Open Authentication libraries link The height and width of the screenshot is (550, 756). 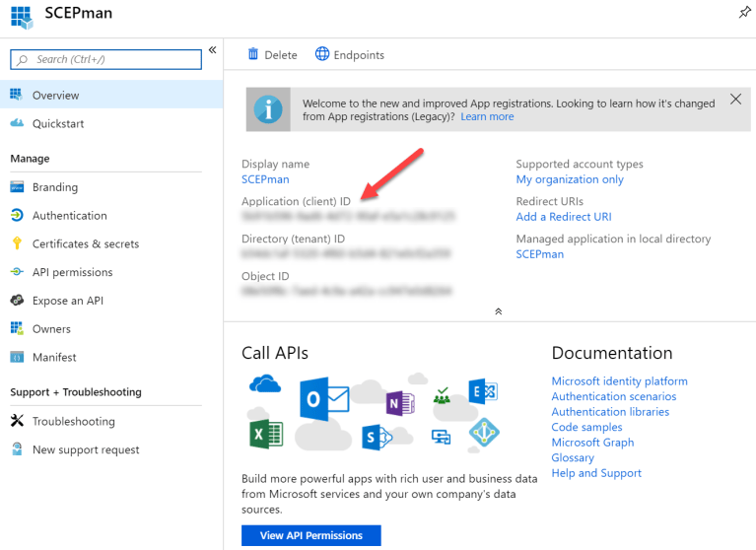point(610,412)
